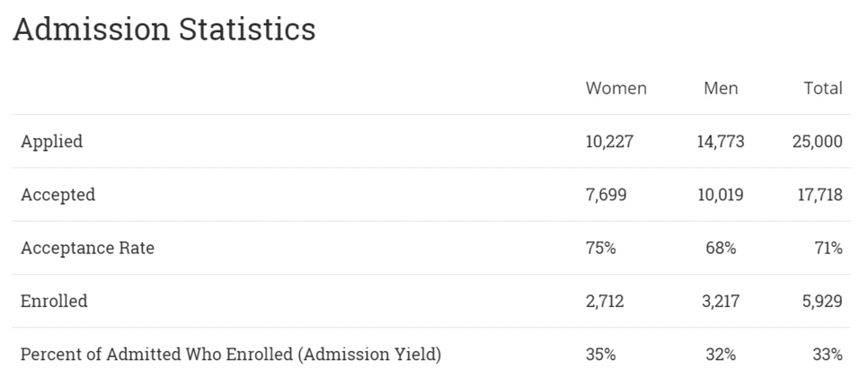868x378 pixels.
Task: Select women accepted value 7,699
Action: click(607, 195)
